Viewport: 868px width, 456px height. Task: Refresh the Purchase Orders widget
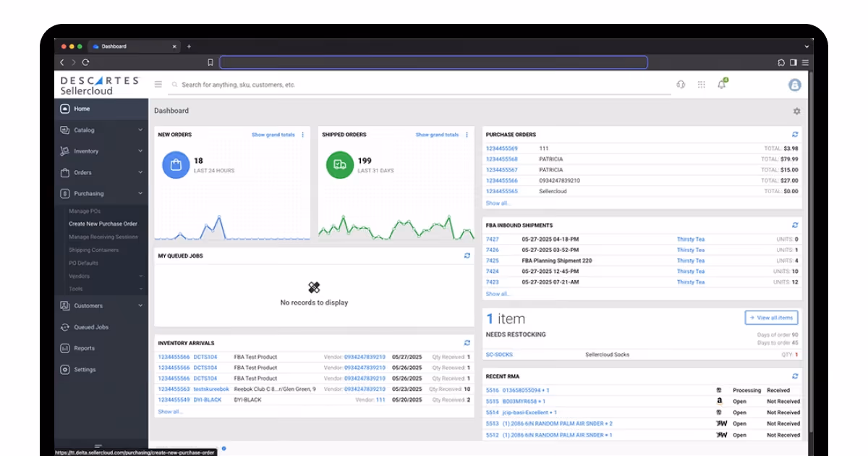(795, 135)
